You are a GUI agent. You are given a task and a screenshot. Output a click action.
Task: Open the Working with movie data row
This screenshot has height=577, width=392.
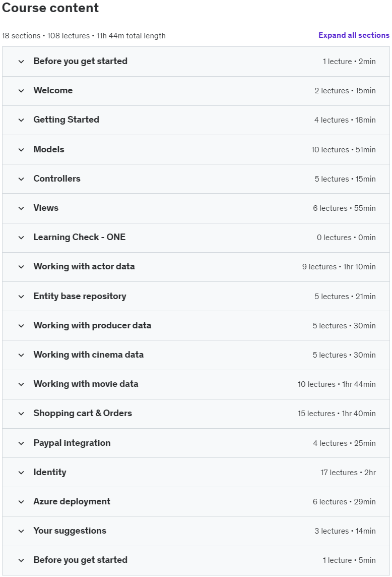coord(196,384)
